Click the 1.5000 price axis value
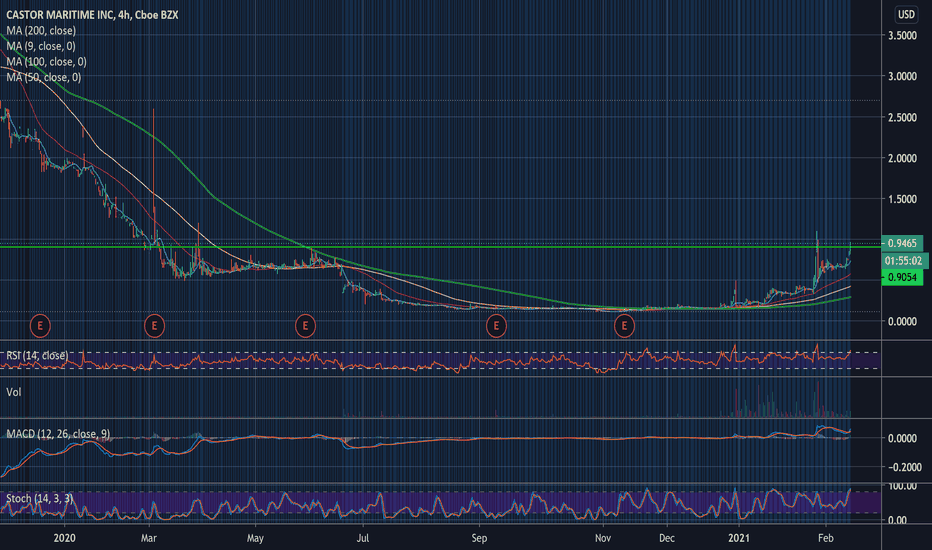932x550 pixels. click(x=902, y=199)
